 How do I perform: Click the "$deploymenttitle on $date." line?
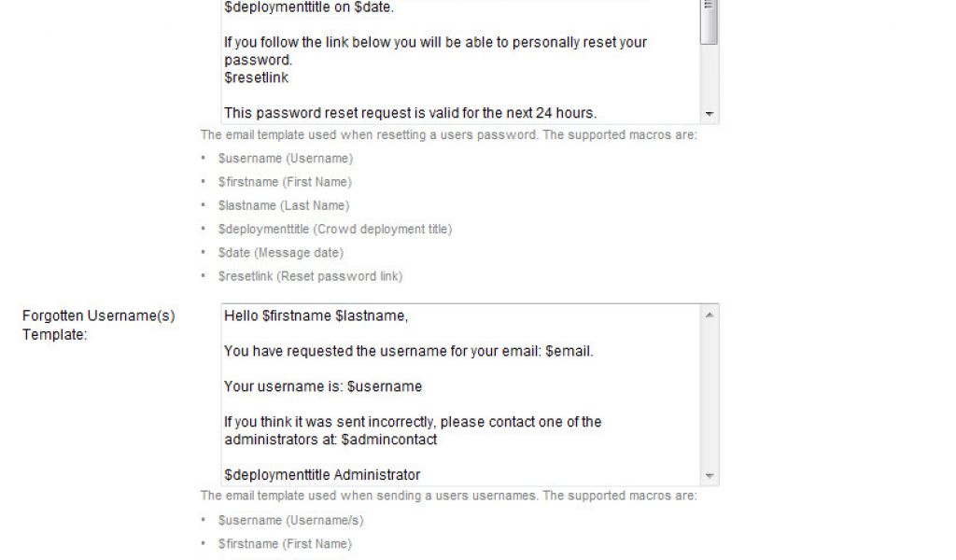point(308,7)
